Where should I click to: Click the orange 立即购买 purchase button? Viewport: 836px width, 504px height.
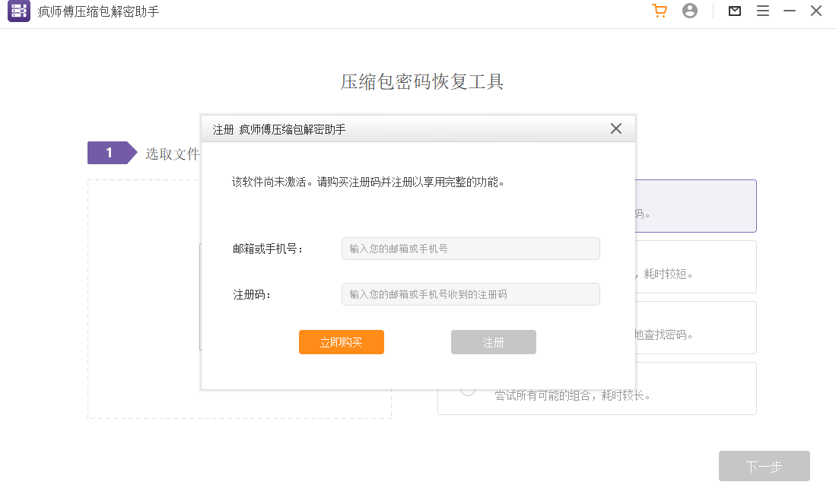point(341,342)
